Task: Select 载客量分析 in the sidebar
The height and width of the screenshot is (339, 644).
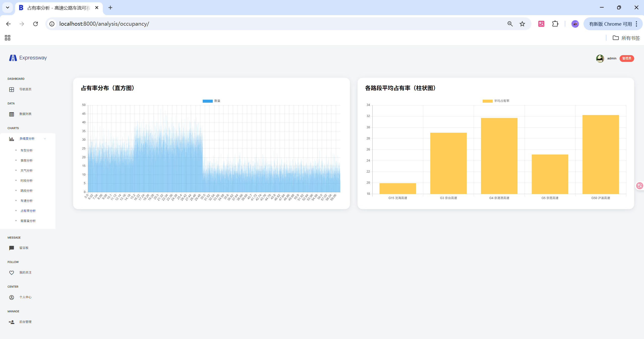Action: [x=28, y=221]
